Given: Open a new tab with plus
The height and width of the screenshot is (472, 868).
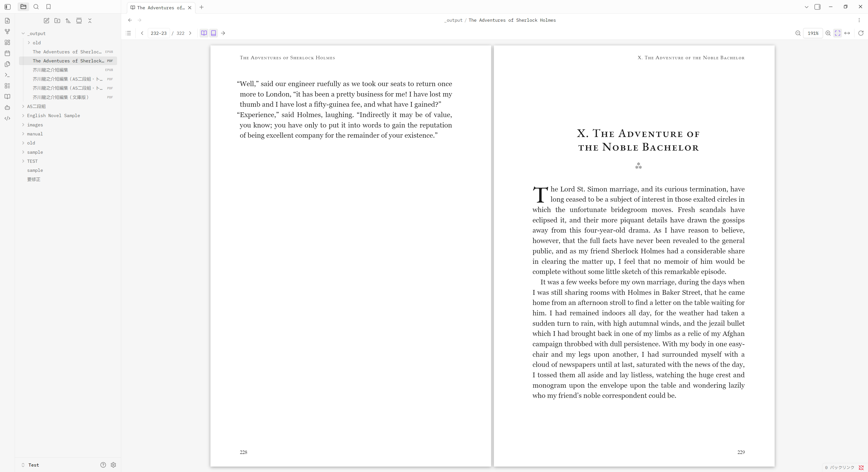Looking at the screenshot, I should [201, 7].
